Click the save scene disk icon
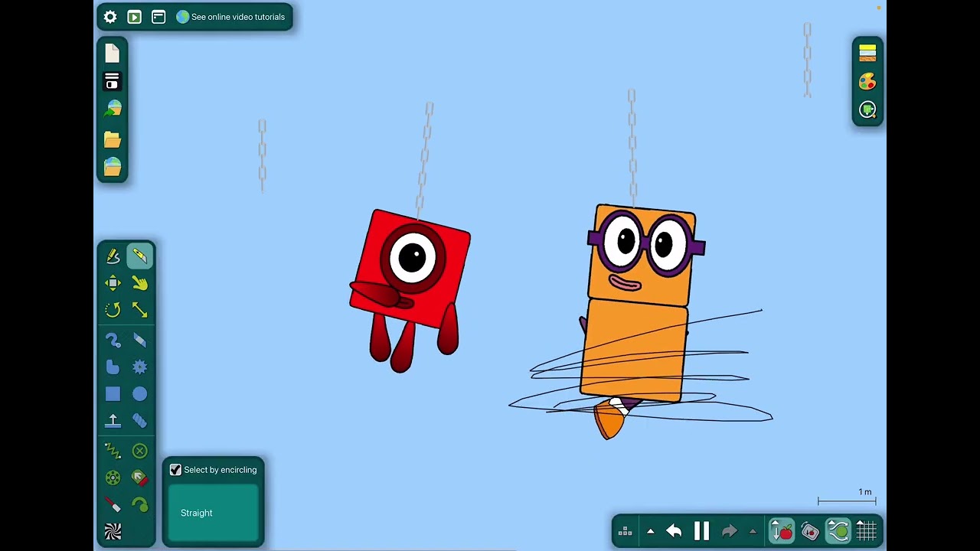980x551 pixels. point(113,81)
